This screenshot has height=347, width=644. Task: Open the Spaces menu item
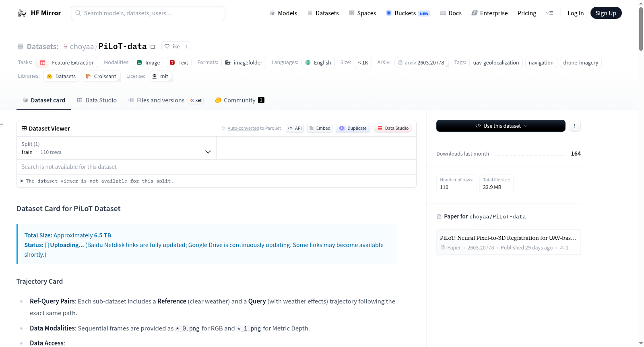point(362,13)
